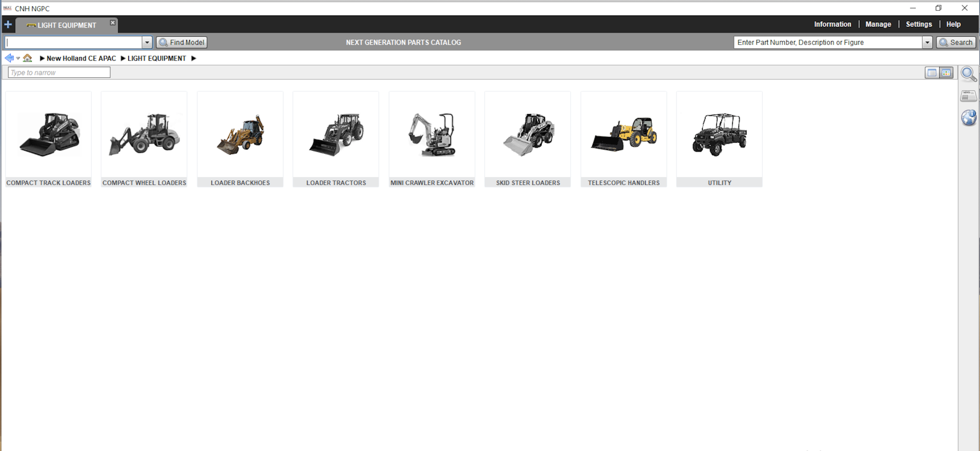The width and height of the screenshot is (980, 451).
Task: Focus the part number search field
Action: (x=828, y=42)
